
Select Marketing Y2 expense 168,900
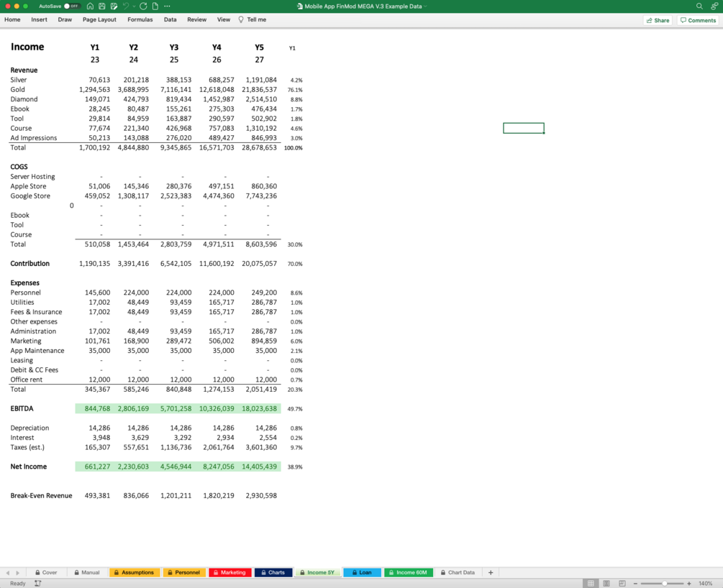click(x=136, y=341)
